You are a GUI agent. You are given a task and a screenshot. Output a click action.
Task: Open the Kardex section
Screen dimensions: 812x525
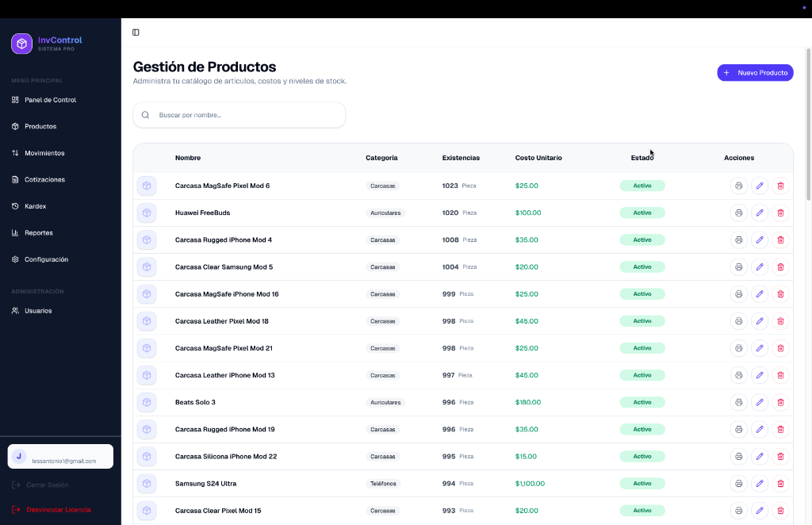coord(35,206)
